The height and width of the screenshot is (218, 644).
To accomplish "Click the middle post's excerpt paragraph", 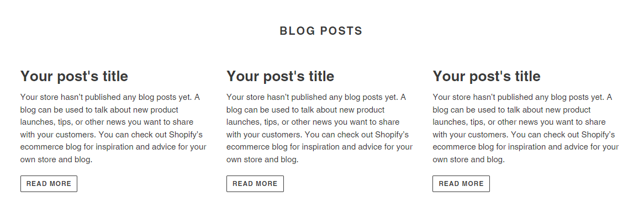I will [x=320, y=128].
